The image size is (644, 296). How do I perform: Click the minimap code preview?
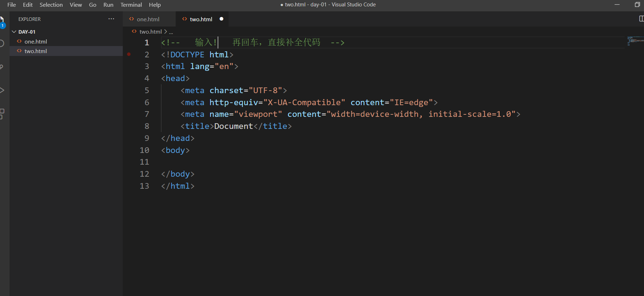[635, 41]
